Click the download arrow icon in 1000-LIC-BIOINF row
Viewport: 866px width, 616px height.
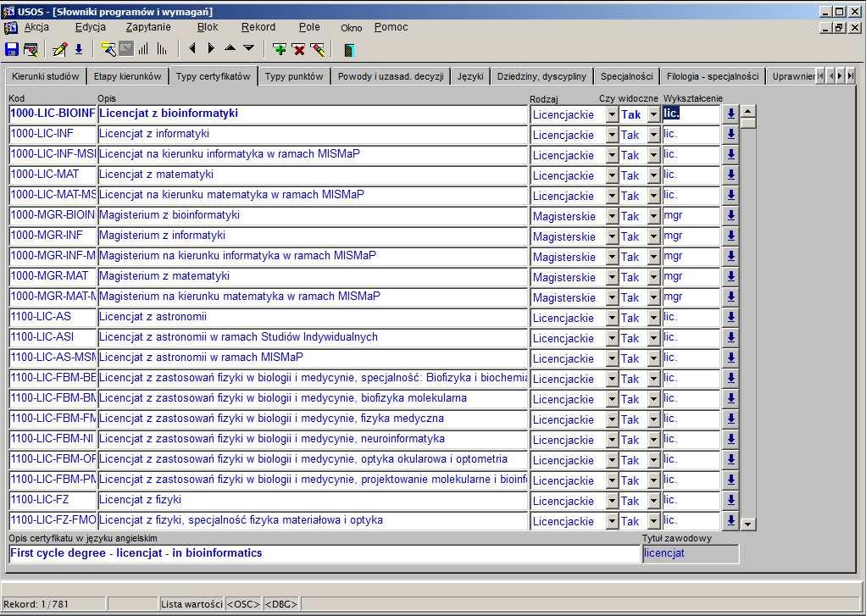[730, 114]
